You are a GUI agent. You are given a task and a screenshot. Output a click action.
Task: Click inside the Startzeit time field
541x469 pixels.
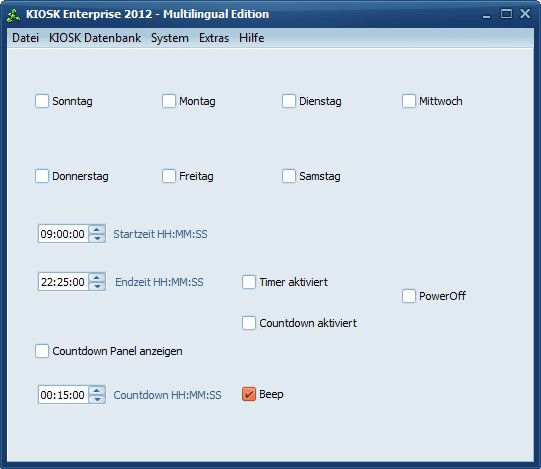click(63, 234)
